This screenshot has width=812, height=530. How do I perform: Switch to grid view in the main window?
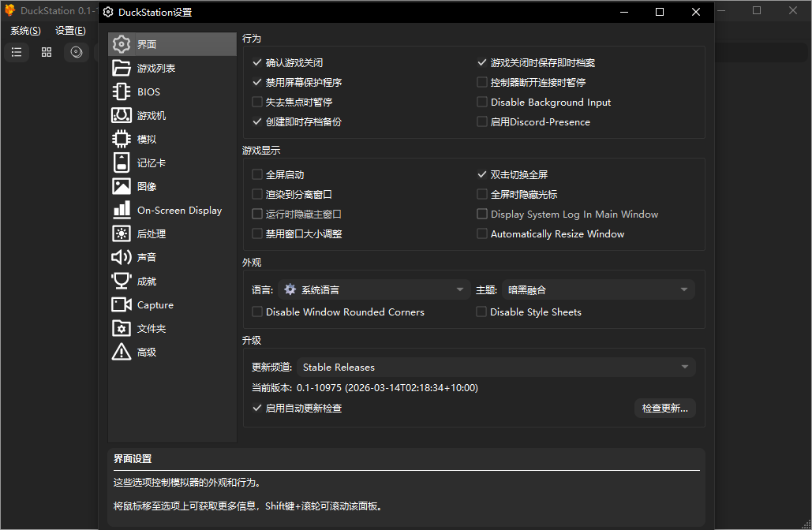[x=46, y=52]
